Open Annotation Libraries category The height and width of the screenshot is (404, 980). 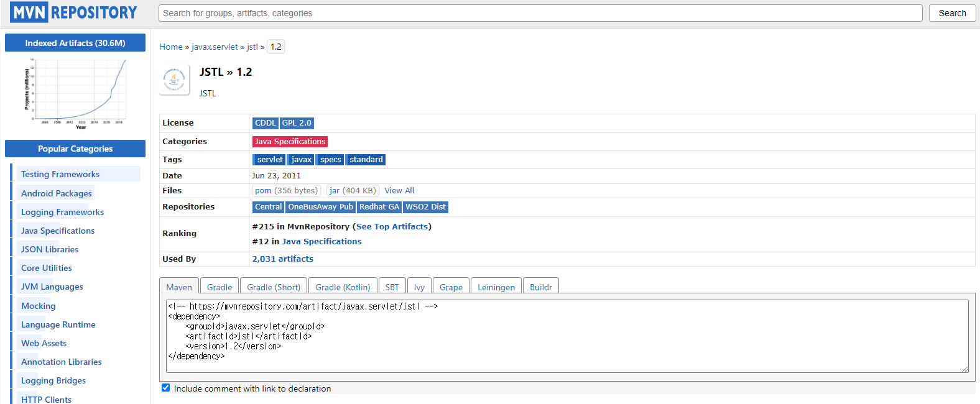pyautogui.click(x=62, y=362)
